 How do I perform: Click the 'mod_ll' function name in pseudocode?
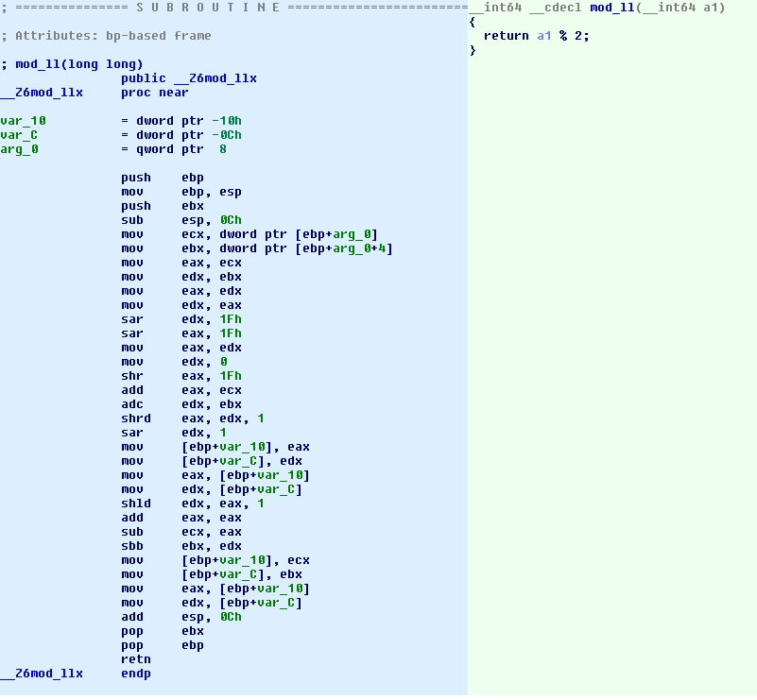611,8
